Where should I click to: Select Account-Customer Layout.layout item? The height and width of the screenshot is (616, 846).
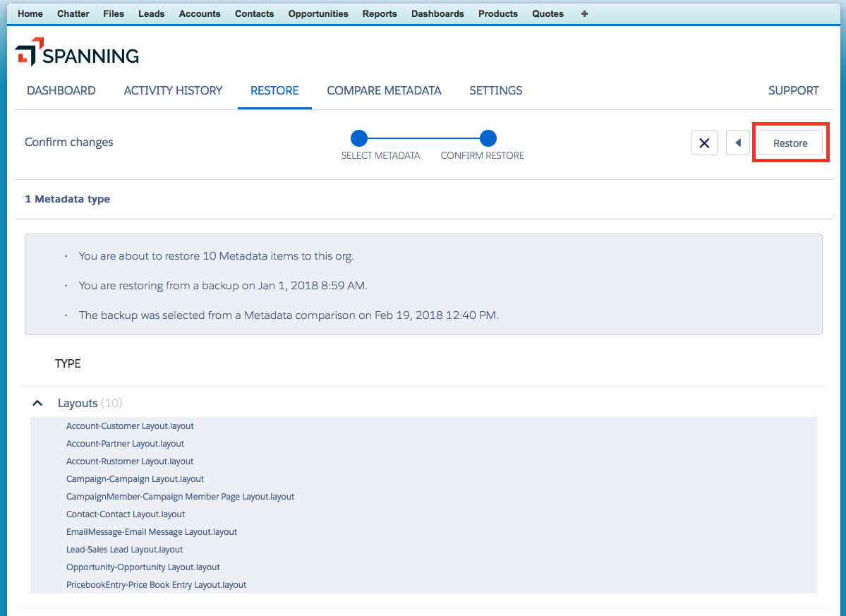pyautogui.click(x=130, y=426)
